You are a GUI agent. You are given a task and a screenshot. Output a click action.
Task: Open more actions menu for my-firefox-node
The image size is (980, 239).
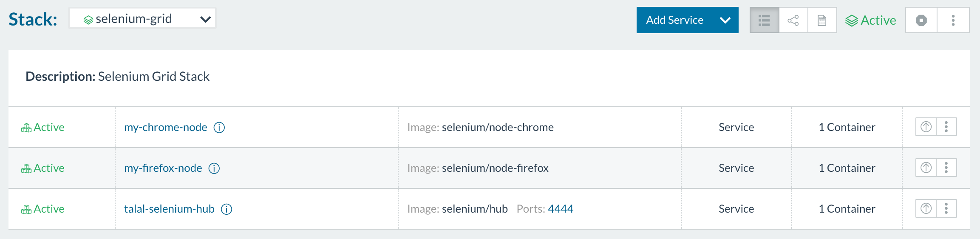946,168
